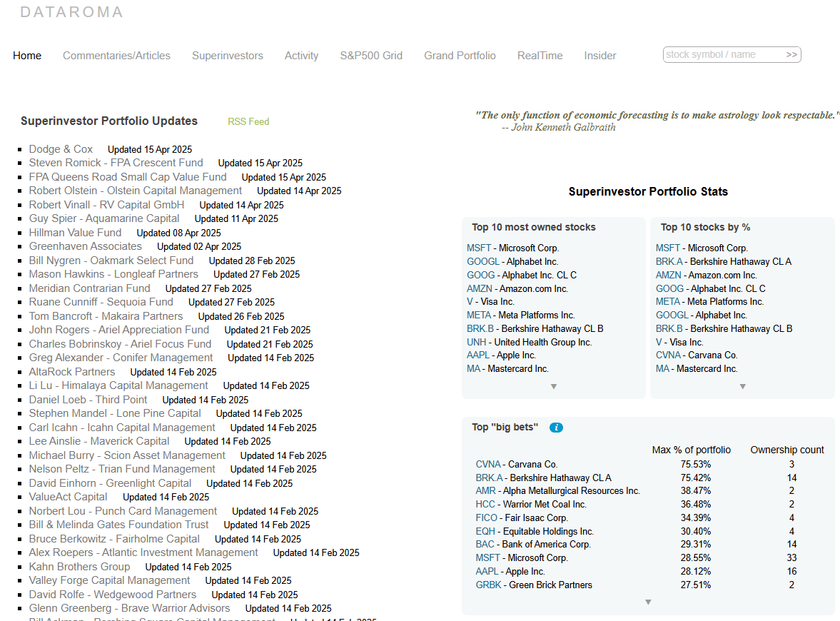Open Hillman Value Fund portfolio

point(75,233)
